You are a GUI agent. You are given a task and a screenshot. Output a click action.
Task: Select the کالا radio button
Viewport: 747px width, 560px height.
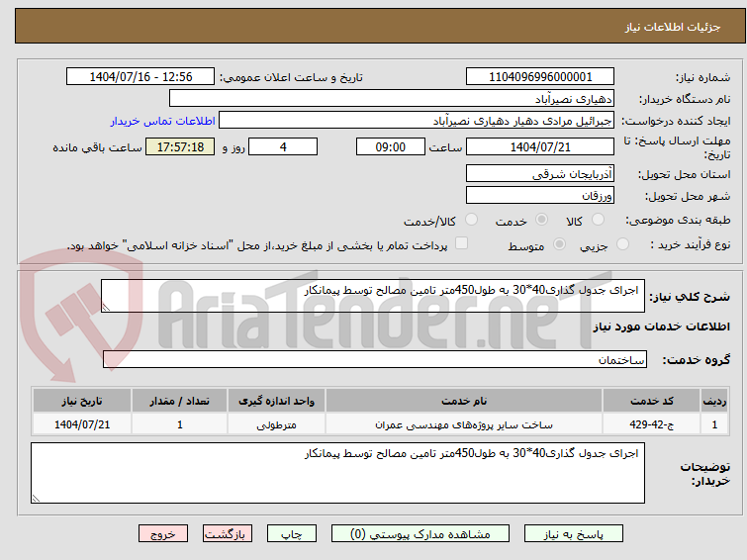598,220
